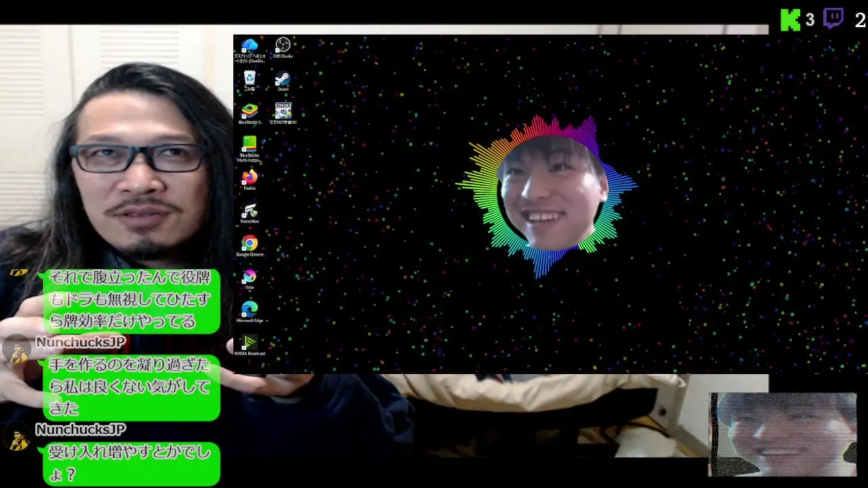The height and width of the screenshot is (488, 868).
Task: Open the NET mahjong MJ game shortcut
Action: [283, 113]
